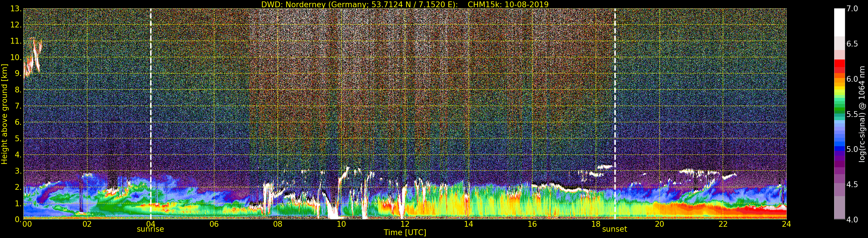Click the 'sunrise' label below the axis
The width and height of the screenshot is (868, 238).
tap(150, 229)
